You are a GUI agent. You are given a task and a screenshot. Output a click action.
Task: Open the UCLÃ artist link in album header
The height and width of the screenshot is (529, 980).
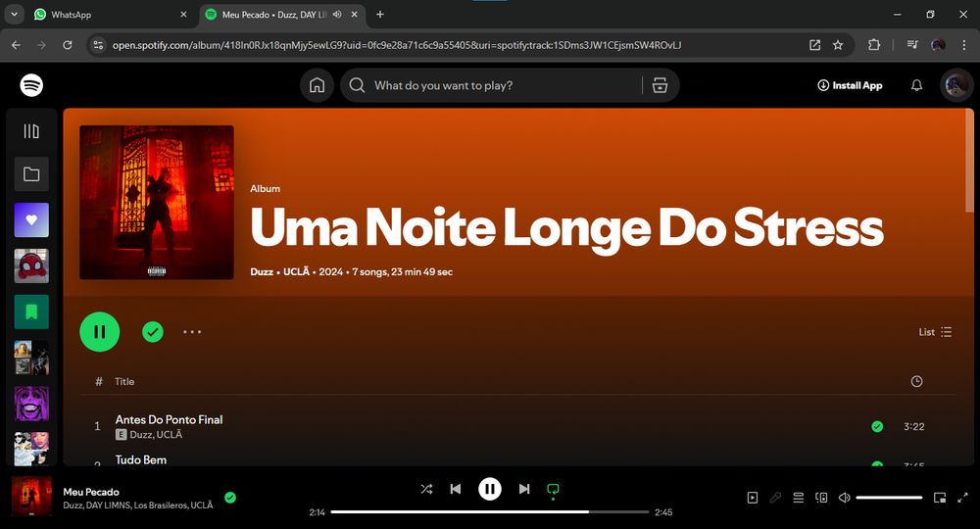coord(296,271)
